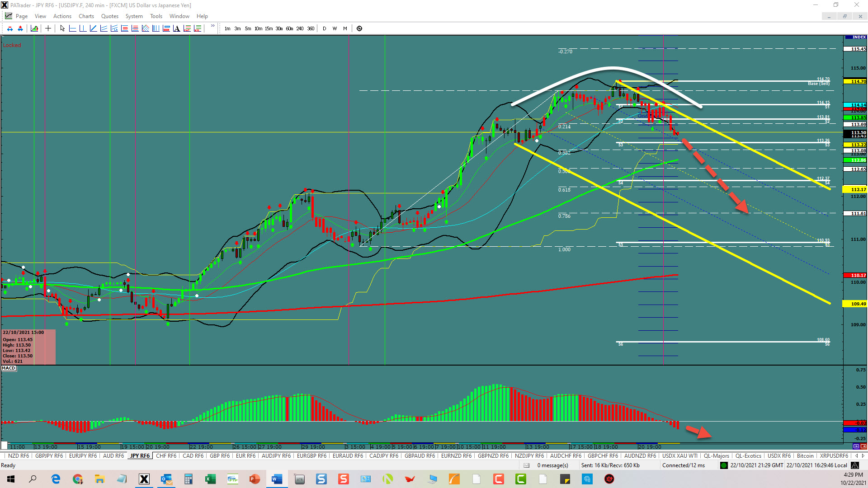Viewport: 868px width, 488px height.
Task: Switch chart to 5m timeframe
Action: click(248, 28)
